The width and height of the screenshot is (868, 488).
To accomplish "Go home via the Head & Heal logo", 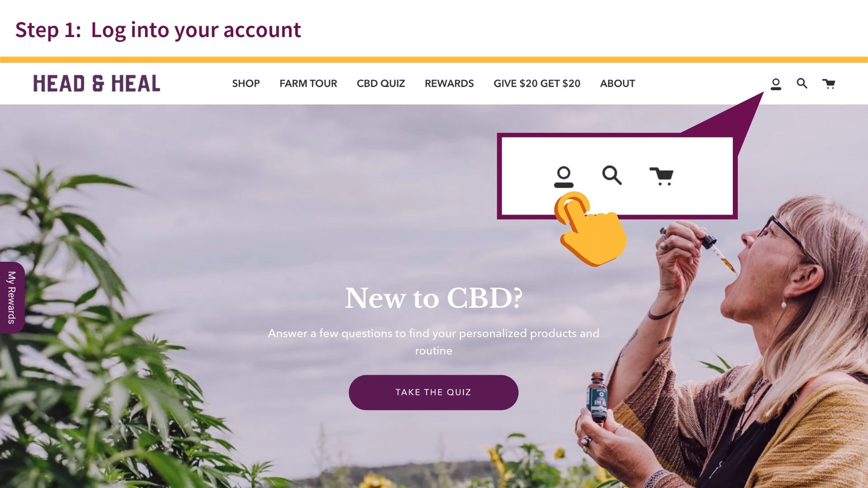I will (97, 84).
